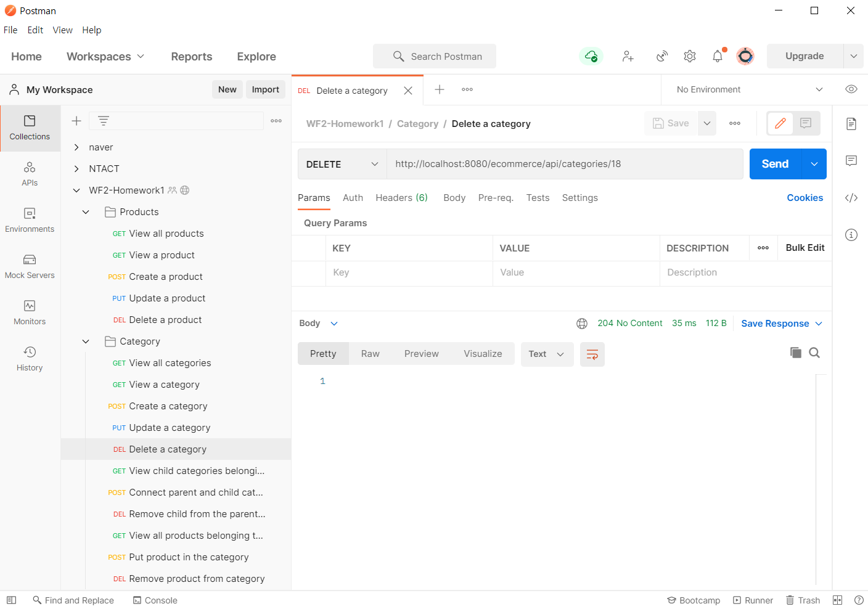Image resolution: width=868 pixels, height=609 pixels.
Task: Copy the response body to clipboard
Action: 796,353
